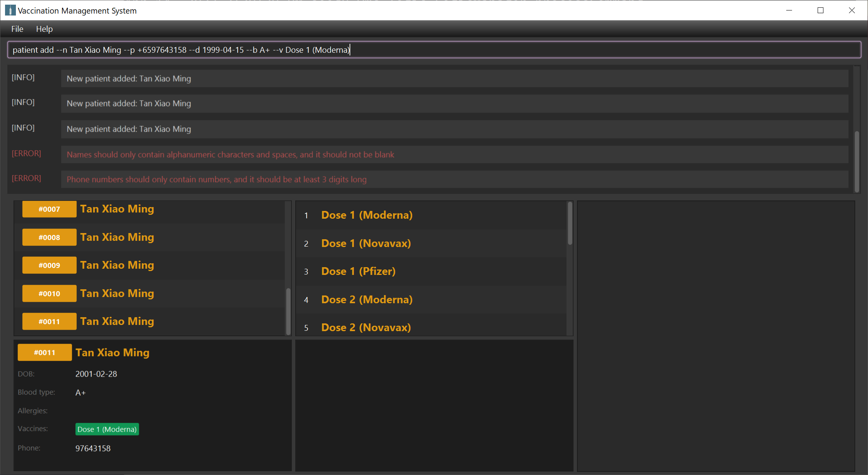Click the green Dose 1 (Moderna) vaccine tag
The width and height of the screenshot is (868, 475).
107,429
